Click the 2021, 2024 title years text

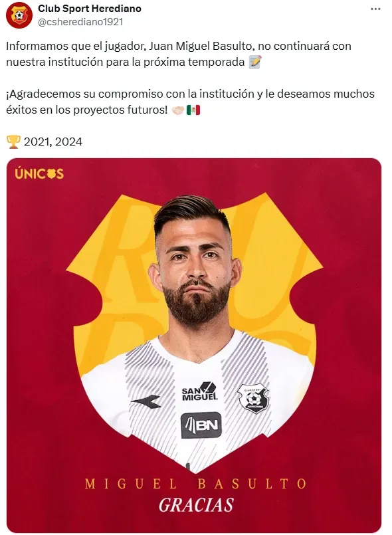[53, 142]
